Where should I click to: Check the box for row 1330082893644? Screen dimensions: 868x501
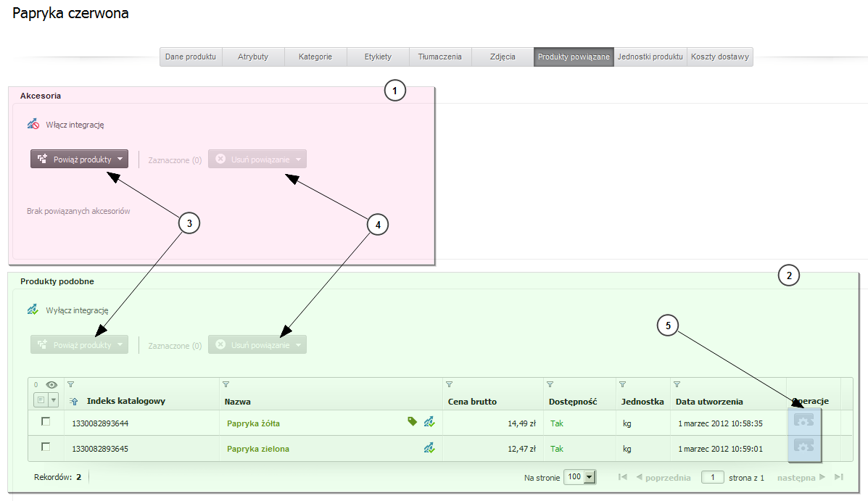pos(46,422)
